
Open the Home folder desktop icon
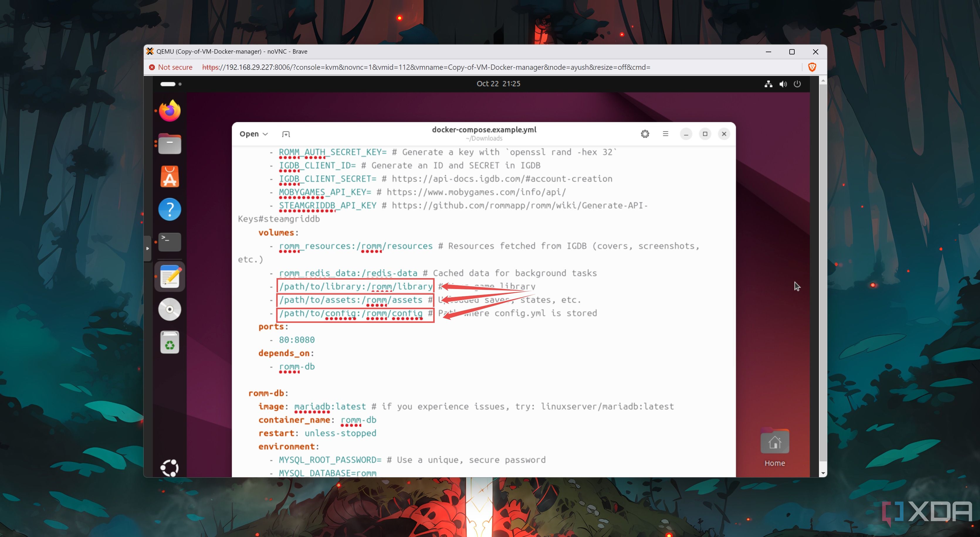pyautogui.click(x=775, y=447)
